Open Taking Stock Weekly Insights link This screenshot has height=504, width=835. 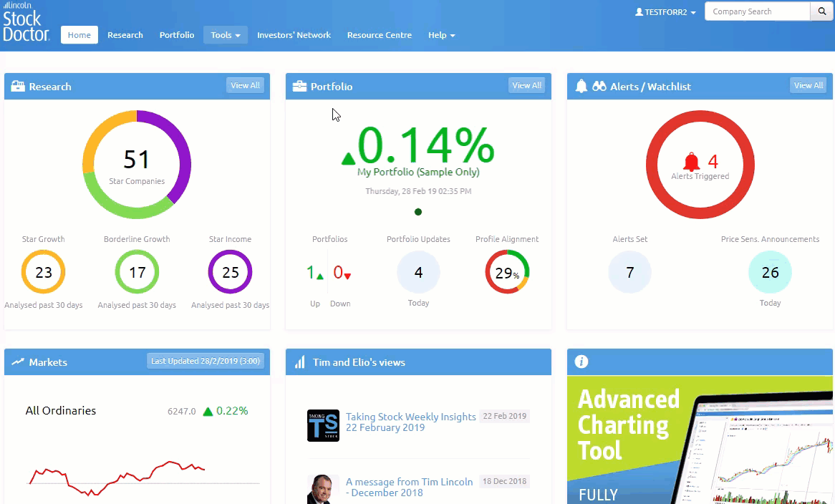click(x=410, y=422)
